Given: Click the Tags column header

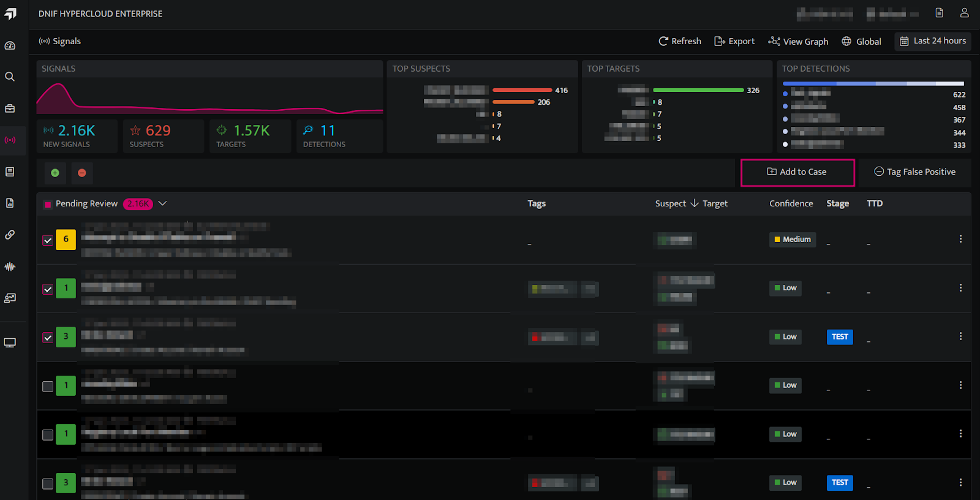Looking at the screenshot, I should pos(537,203).
